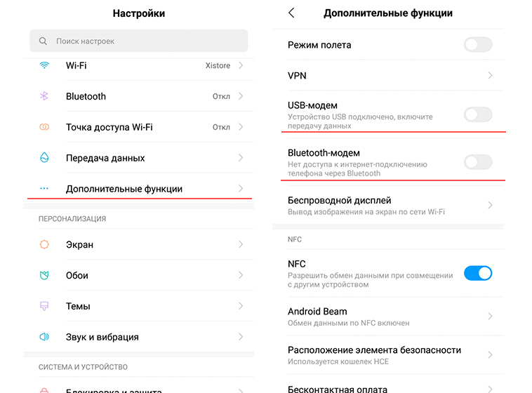Focus the Поиск настроек search field
This screenshot has height=393, width=532.
point(139,41)
